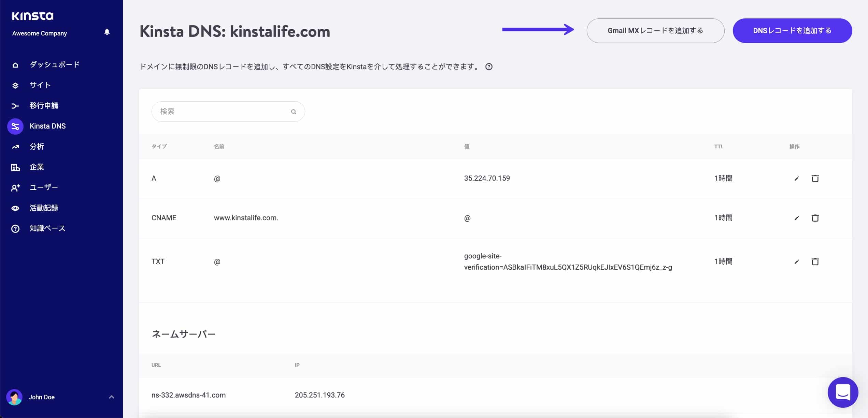The height and width of the screenshot is (418, 868).
Task: Click the ユーザー add-user icon
Action: [15, 188]
